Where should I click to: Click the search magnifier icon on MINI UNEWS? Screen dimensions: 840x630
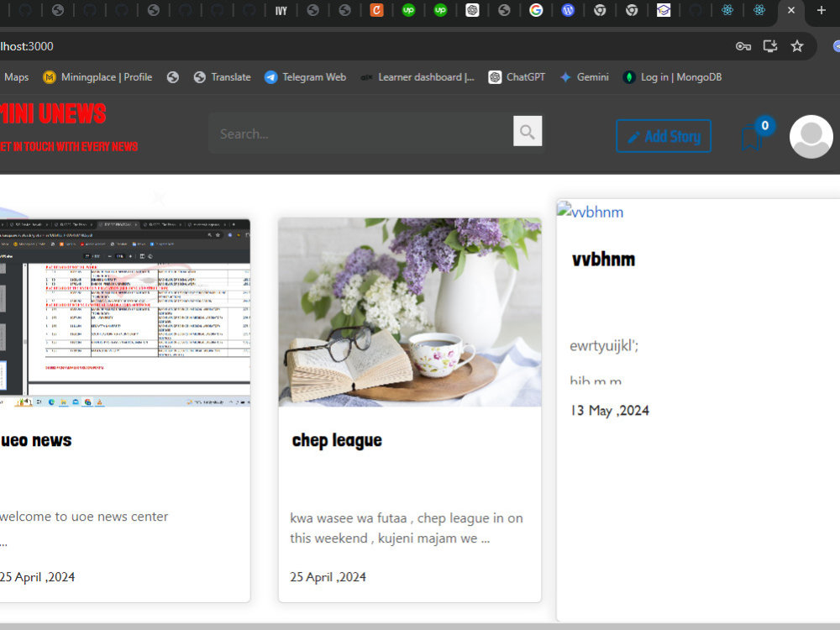pyautogui.click(x=528, y=131)
